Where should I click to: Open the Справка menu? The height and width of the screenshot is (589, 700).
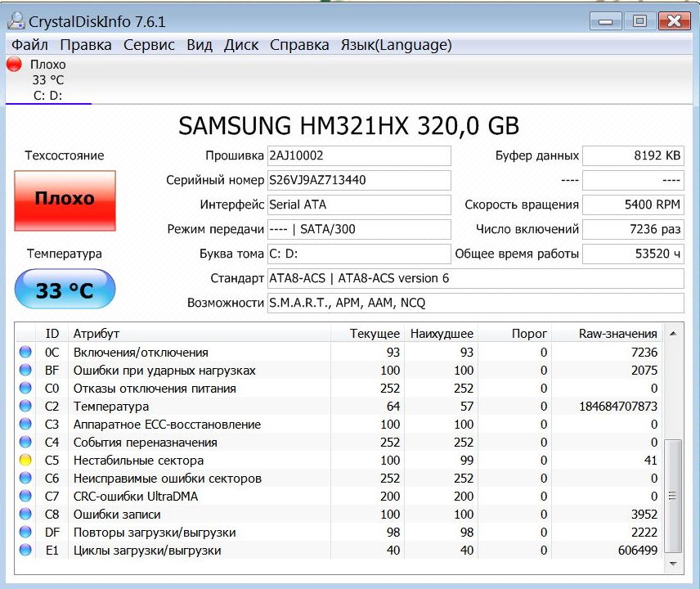coord(299,45)
